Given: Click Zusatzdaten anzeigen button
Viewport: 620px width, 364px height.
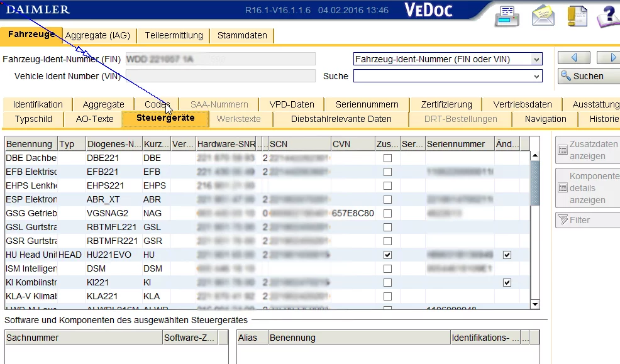Looking at the screenshot, I should 586,150.
